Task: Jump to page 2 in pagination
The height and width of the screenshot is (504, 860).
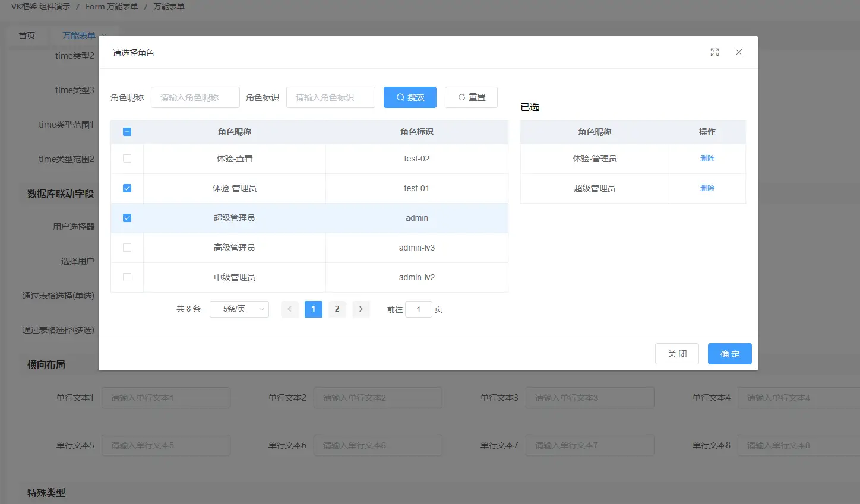Action: [x=337, y=309]
